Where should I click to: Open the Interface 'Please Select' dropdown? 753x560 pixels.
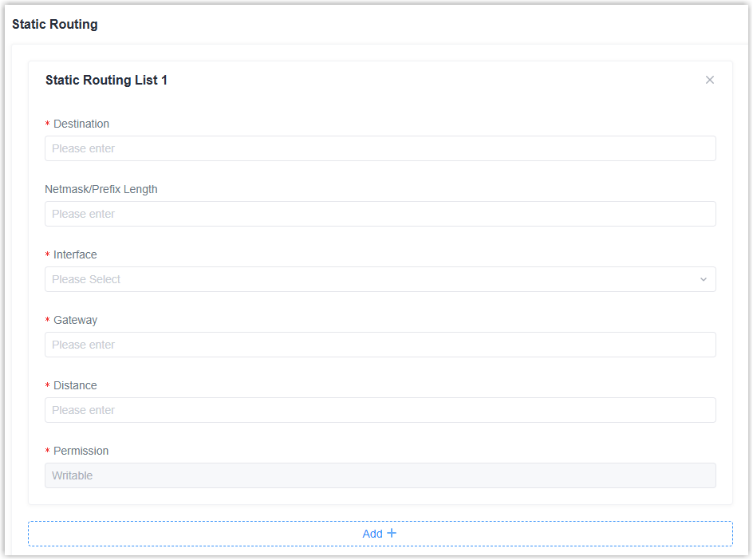(x=380, y=279)
